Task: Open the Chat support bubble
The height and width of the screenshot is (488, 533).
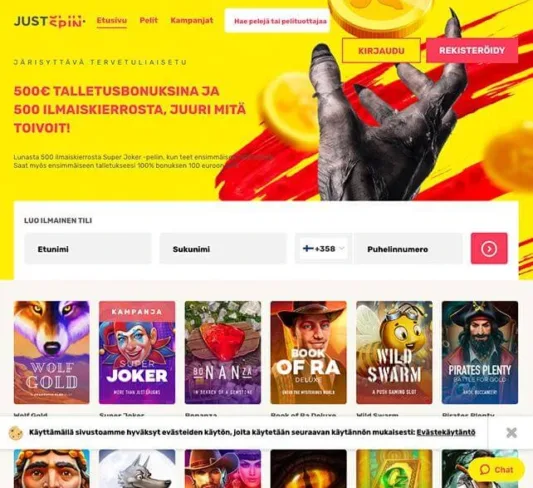Action: [x=496, y=470]
